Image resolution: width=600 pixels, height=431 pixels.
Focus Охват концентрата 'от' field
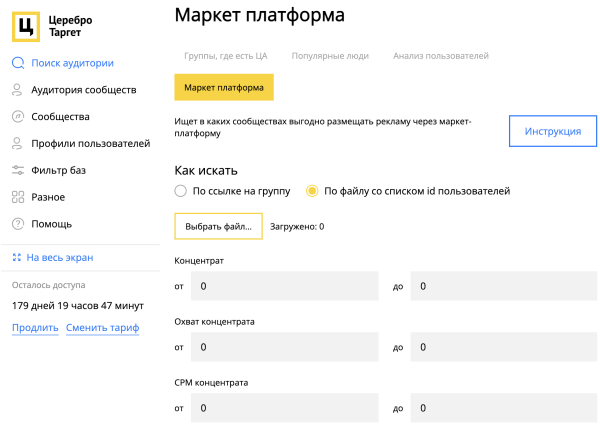pos(285,347)
